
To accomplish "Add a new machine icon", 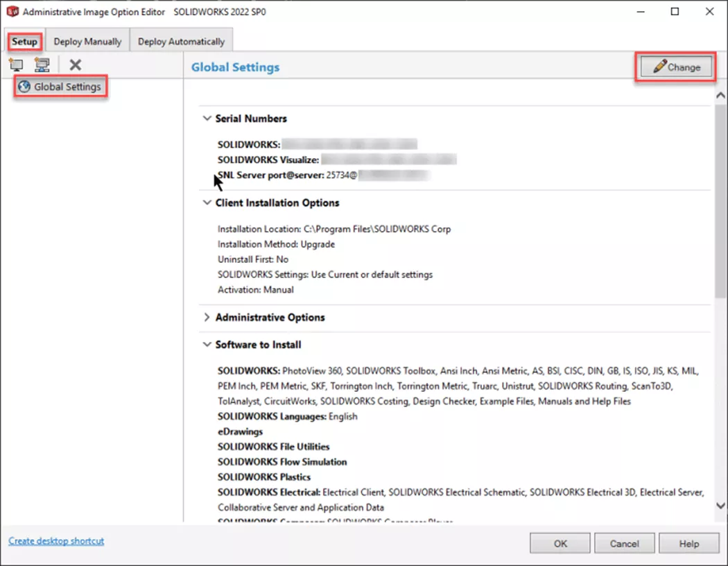I will [x=16, y=65].
